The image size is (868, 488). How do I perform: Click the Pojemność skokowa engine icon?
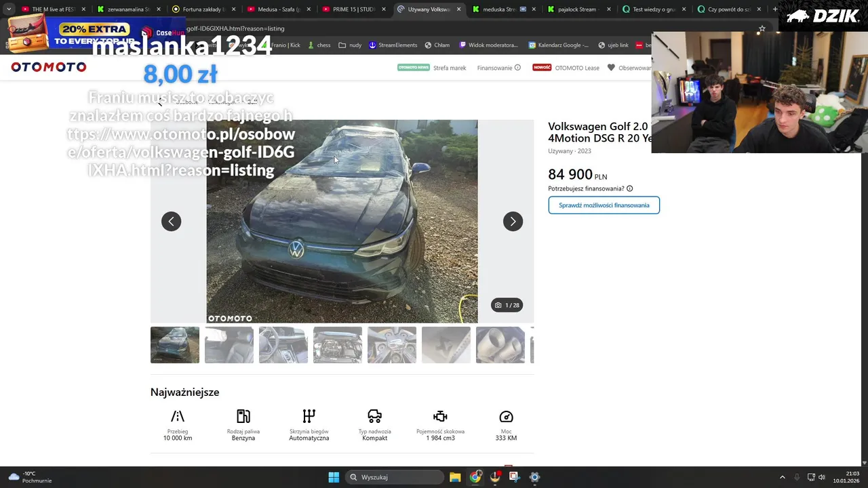click(440, 416)
